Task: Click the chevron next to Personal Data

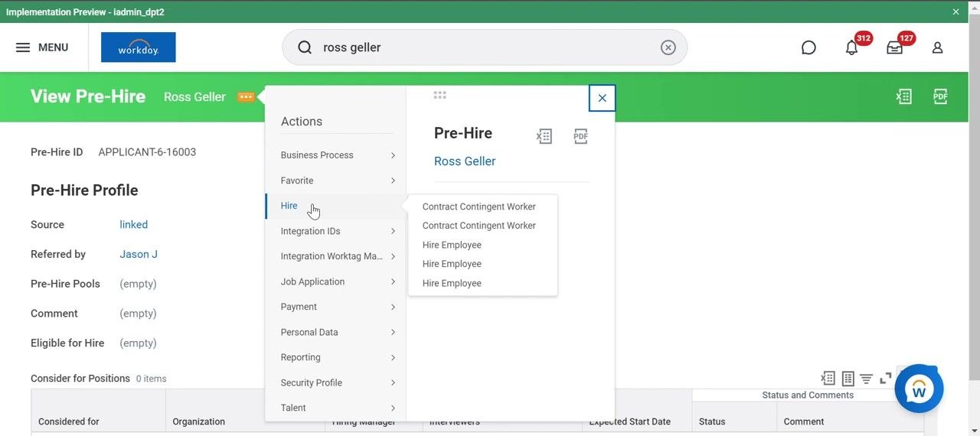Action: pyautogui.click(x=393, y=332)
